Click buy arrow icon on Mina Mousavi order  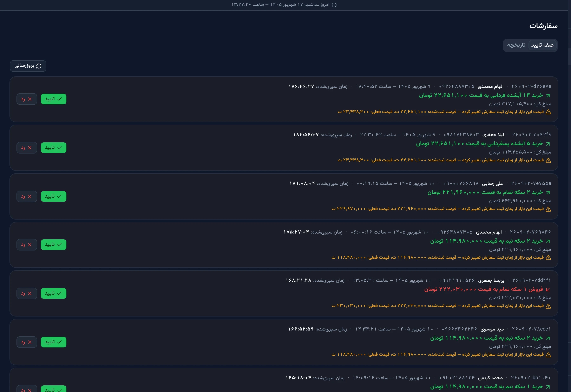click(x=548, y=338)
